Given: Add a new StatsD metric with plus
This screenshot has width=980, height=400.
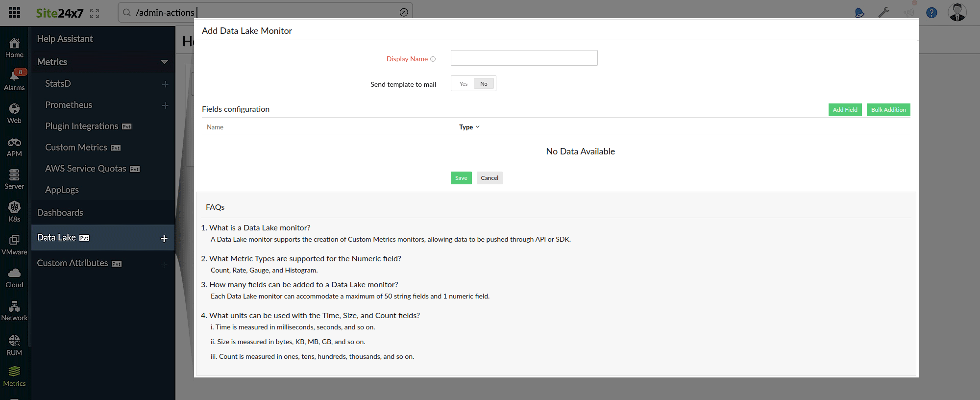Looking at the screenshot, I should 165,84.
